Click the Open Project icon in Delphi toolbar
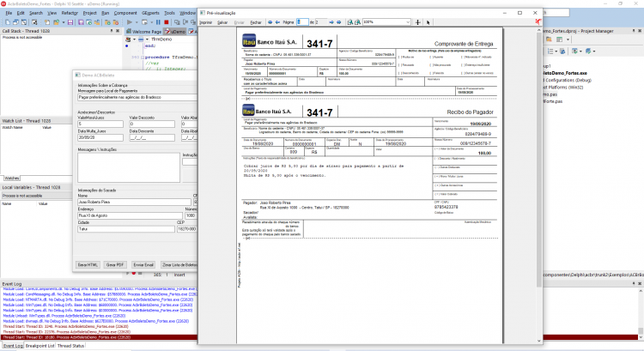 (57, 22)
